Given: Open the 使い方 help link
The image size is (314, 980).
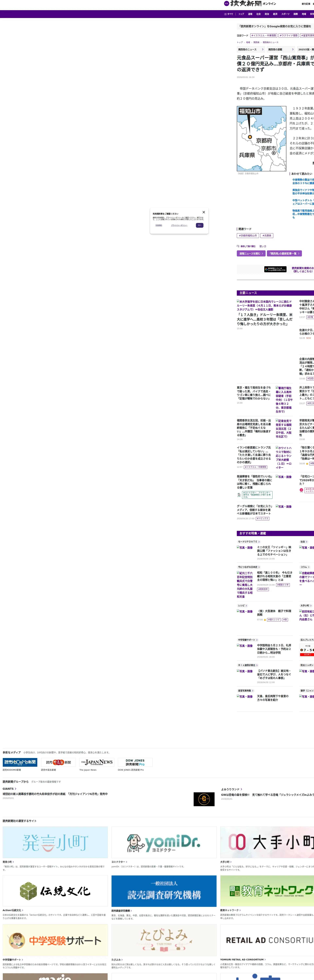Looking at the screenshot, I should (263, 246).
